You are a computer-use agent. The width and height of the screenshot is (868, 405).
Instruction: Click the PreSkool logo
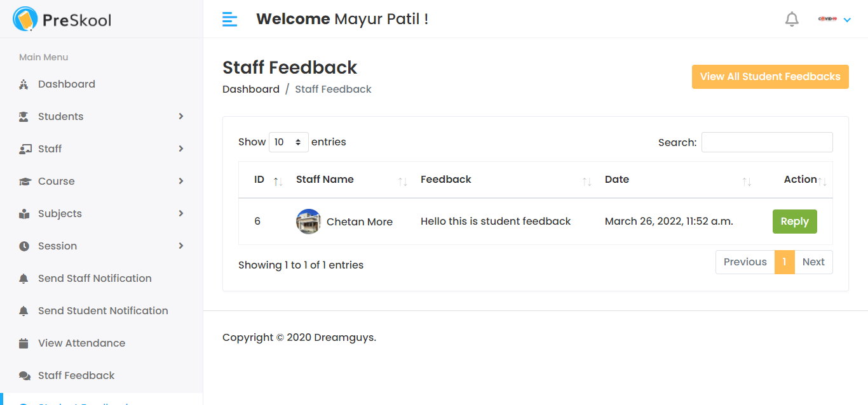pos(60,19)
